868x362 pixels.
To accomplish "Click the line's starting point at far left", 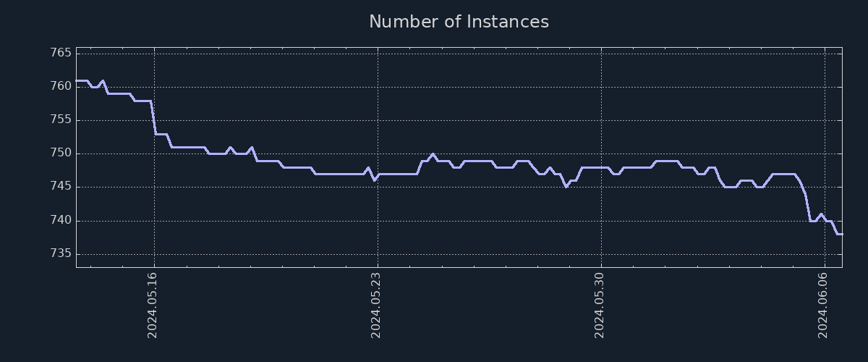I will (x=77, y=80).
